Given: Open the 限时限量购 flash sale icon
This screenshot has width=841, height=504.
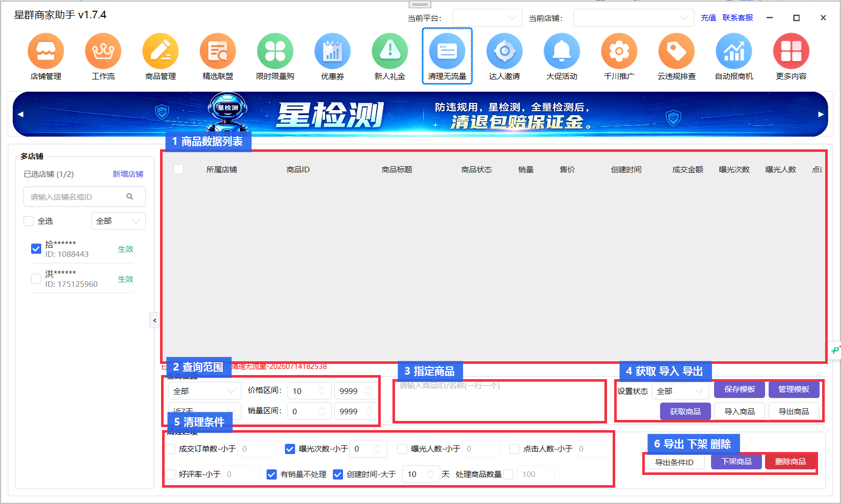Looking at the screenshot, I should (x=275, y=51).
